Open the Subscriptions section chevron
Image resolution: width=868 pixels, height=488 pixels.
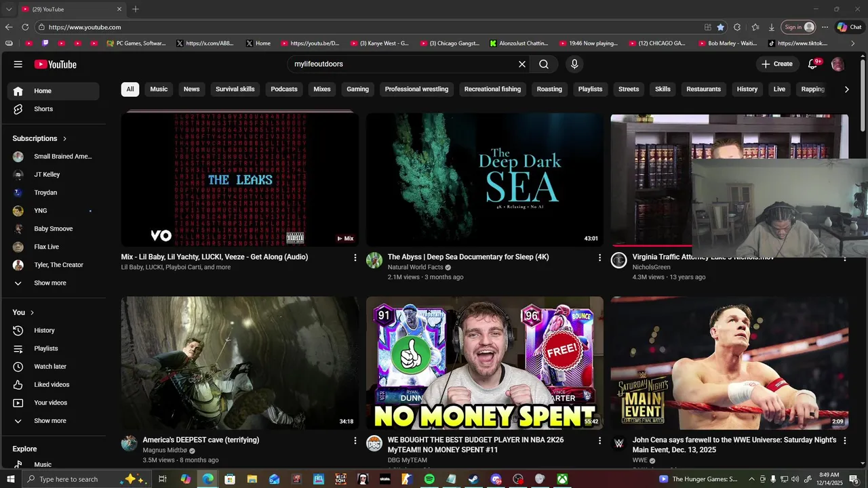[64, 139]
